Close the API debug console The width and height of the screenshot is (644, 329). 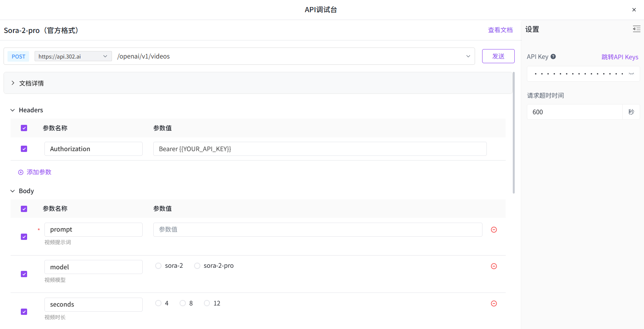tap(634, 10)
